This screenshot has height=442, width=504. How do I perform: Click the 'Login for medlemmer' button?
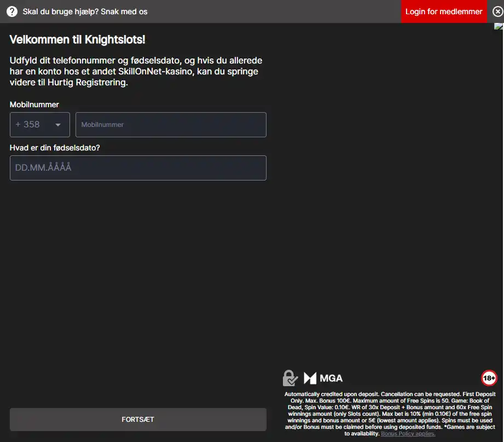coord(444,11)
